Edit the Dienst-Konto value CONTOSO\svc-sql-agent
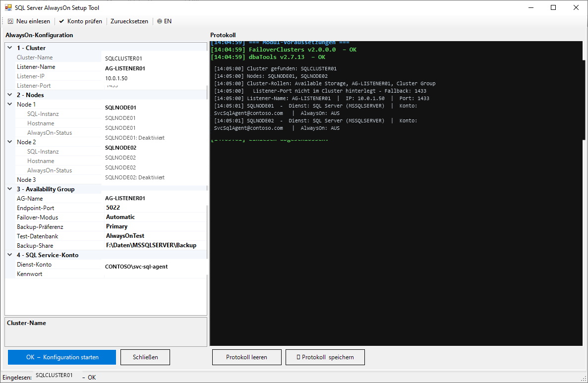 pos(136,267)
